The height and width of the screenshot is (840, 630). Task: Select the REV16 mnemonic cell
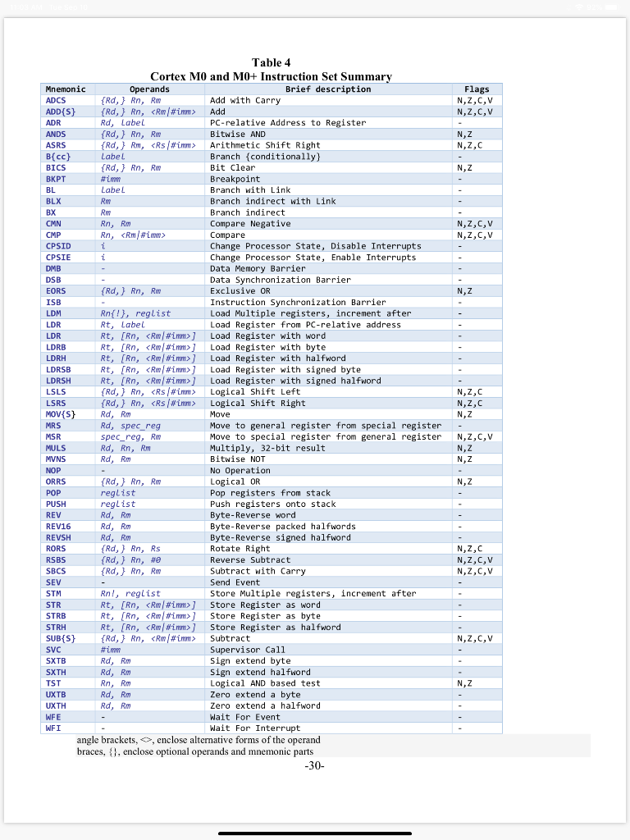pyautogui.click(x=58, y=526)
